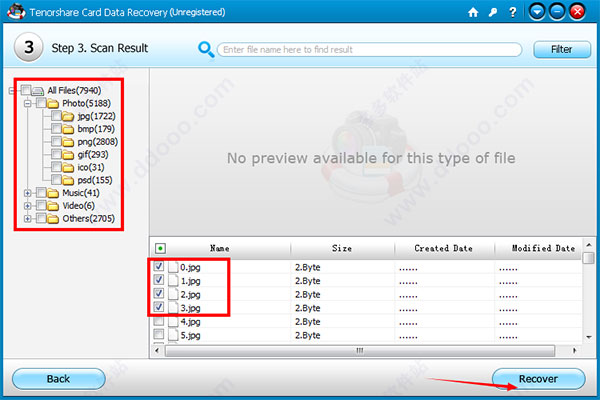Sort by the Size column header

(x=342, y=248)
